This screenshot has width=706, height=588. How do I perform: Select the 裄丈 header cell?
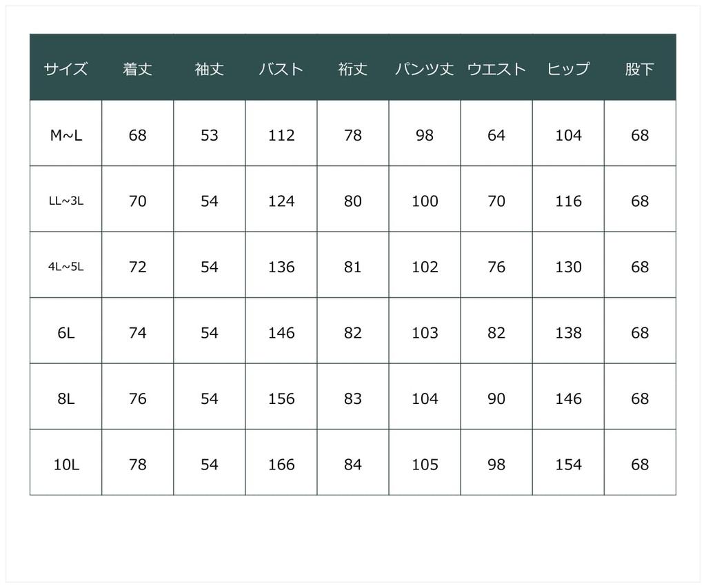coord(352,69)
